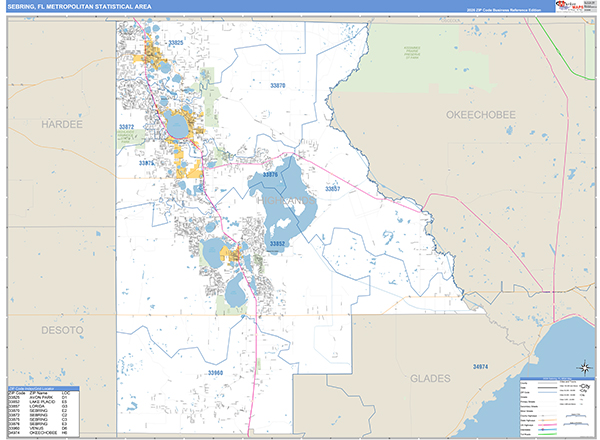
Task: Click the orange State Highways line sample in legend
Action: tap(548, 420)
